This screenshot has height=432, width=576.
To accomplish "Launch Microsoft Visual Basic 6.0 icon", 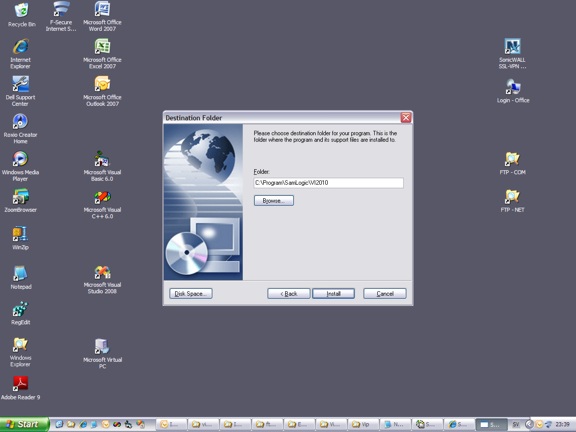I will point(102,166).
